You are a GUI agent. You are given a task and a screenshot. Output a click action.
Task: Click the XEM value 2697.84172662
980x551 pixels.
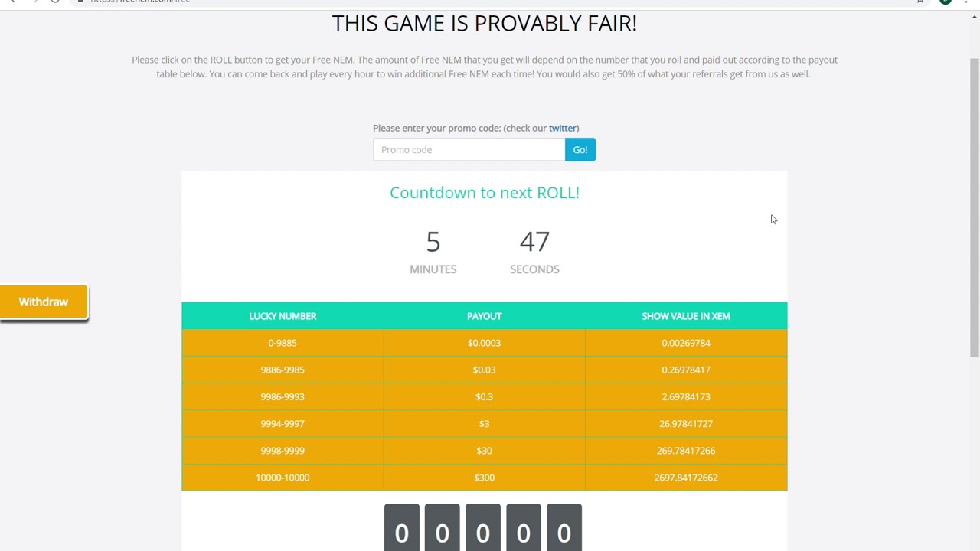pos(686,478)
